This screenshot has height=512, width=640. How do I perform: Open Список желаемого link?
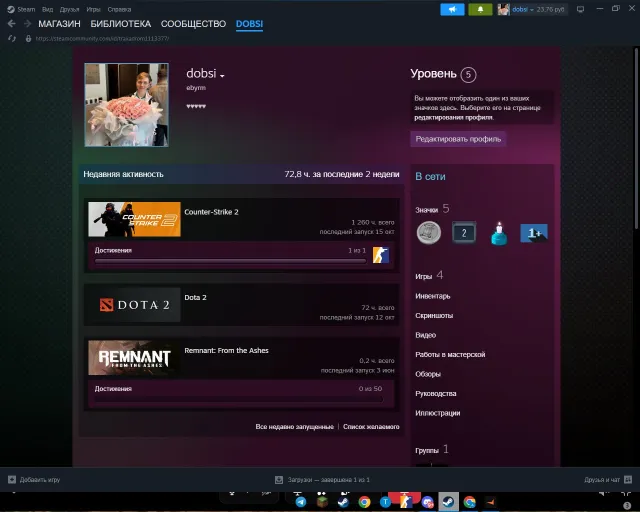click(371, 427)
